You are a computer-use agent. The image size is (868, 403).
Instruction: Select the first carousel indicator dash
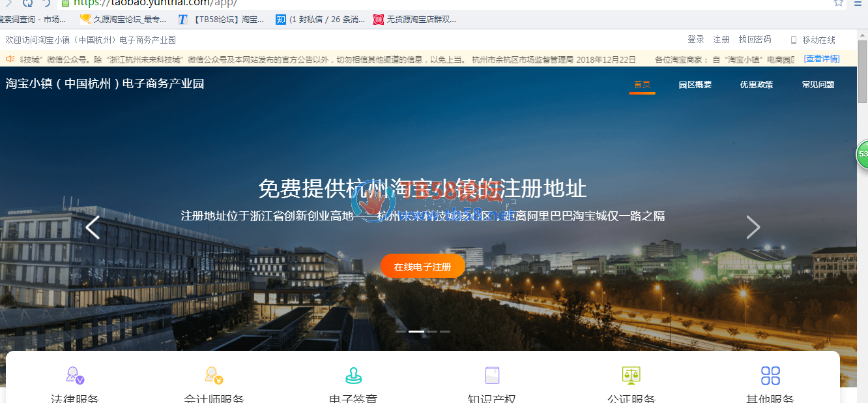pos(401,331)
